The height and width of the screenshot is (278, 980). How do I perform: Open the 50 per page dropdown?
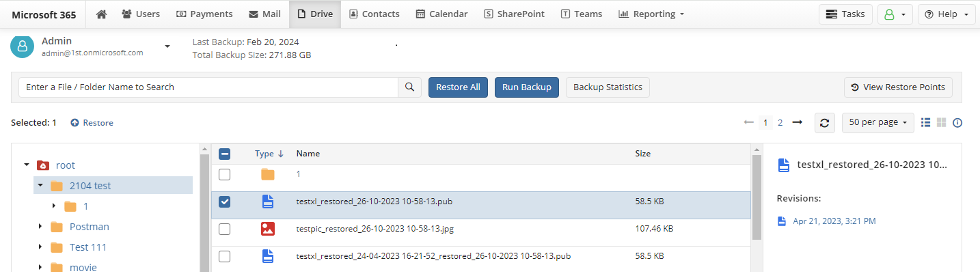pyautogui.click(x=877, y=122)
